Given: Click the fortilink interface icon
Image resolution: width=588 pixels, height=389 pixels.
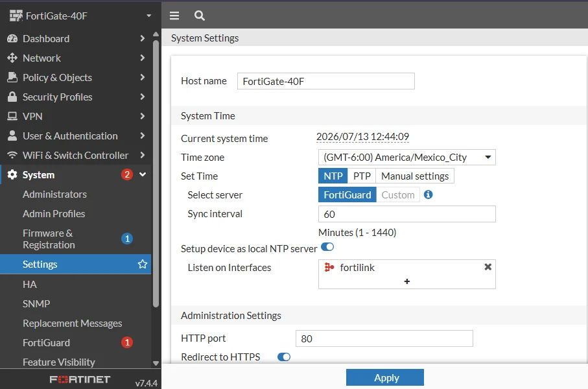Looking at the screenshot, I should [329, 267].
